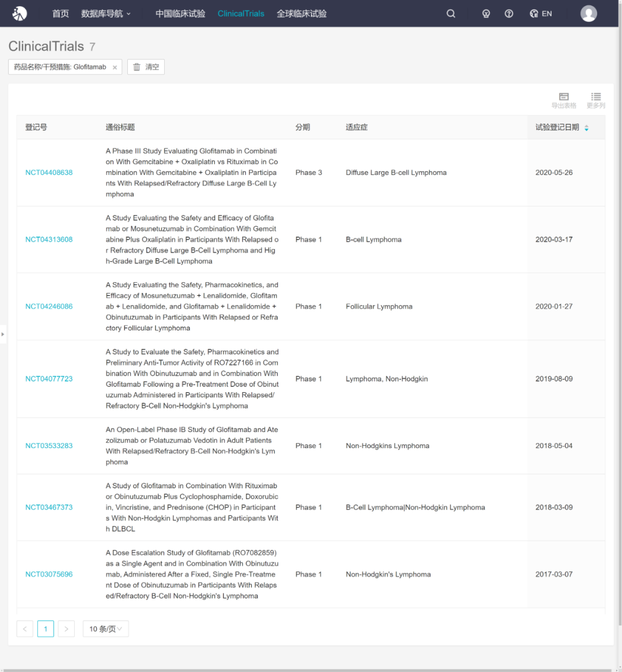Go to 首页 home menu
The image size is (622, 672).
pyautogui.click(x=60, y=14)
